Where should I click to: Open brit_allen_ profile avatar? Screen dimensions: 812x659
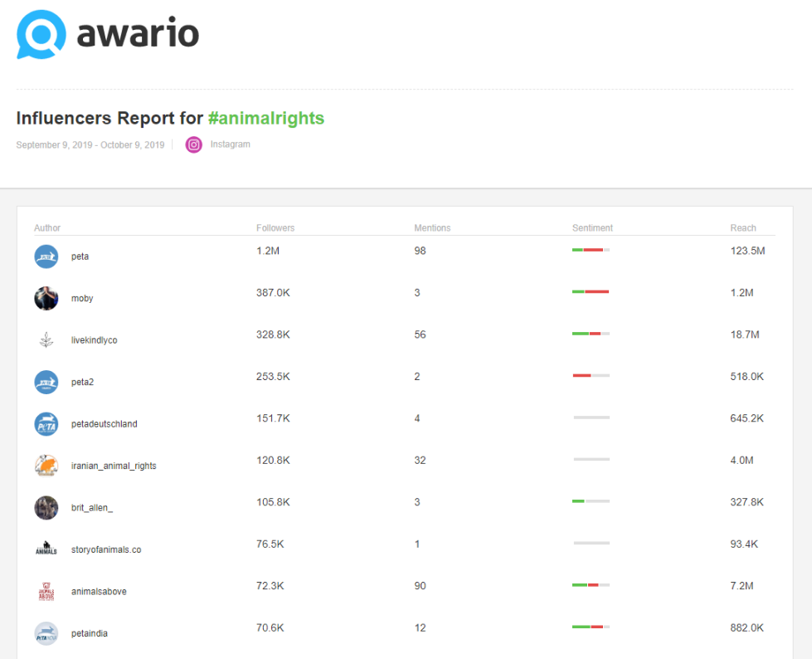coord(46,508)
